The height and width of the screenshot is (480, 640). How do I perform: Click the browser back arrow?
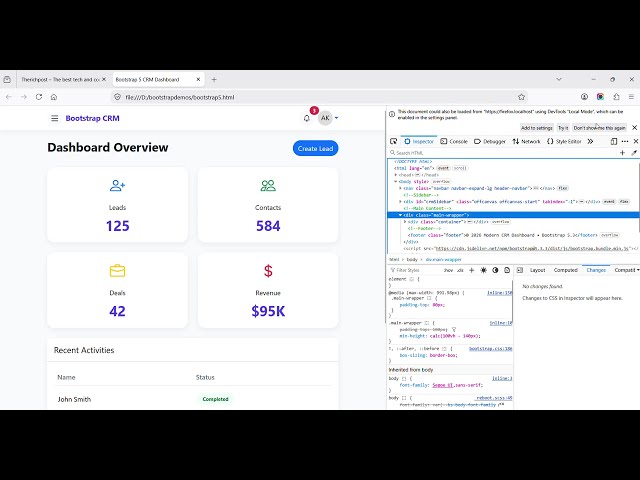(9, 97)
